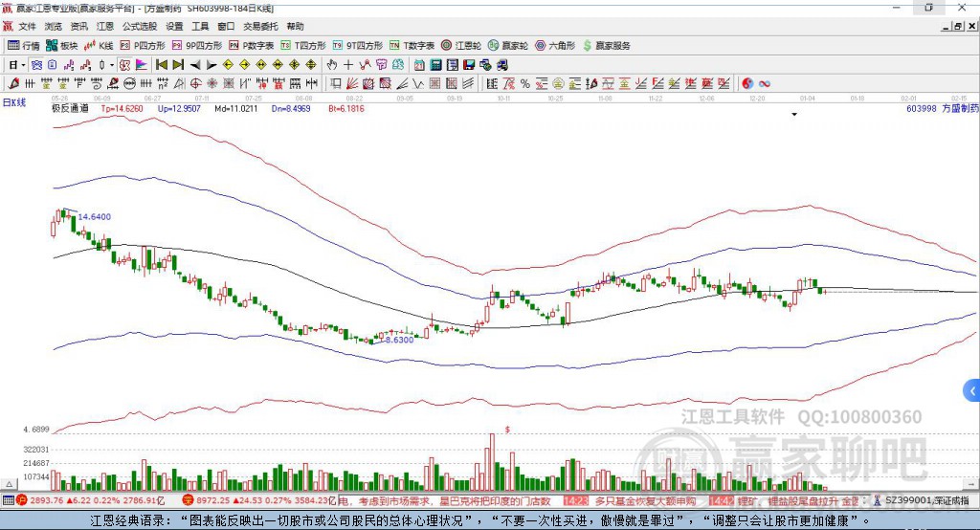Image resolution: width=980 pixels, height=530 pixels.
Task: Toggle the highlighted 权 rights-adjust button
Action: [x=124, y=65]
